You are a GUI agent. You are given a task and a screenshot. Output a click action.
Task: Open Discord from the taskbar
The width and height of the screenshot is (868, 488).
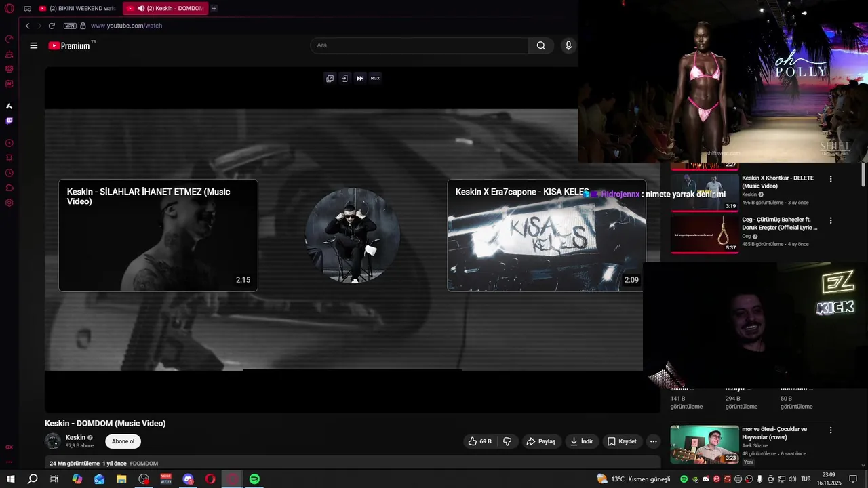[x=189, y=479]
